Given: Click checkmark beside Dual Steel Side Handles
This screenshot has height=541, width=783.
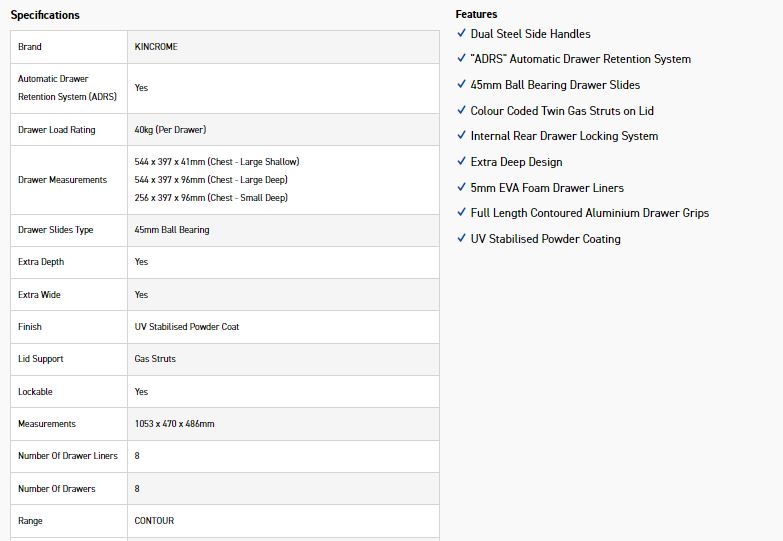Looking at the screenshot, I should [461, 33].
